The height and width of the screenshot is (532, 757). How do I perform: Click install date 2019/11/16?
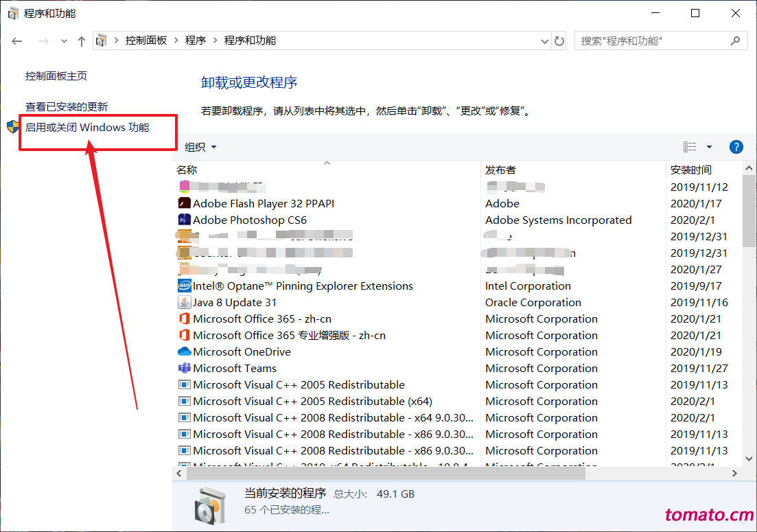coord(699,303)
